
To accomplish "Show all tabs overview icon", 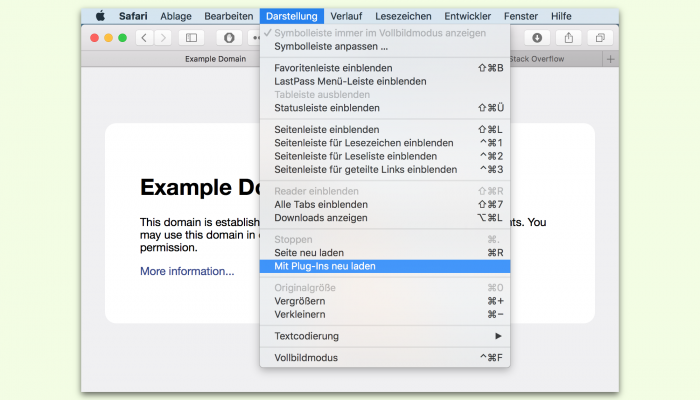I will [600, 38].
